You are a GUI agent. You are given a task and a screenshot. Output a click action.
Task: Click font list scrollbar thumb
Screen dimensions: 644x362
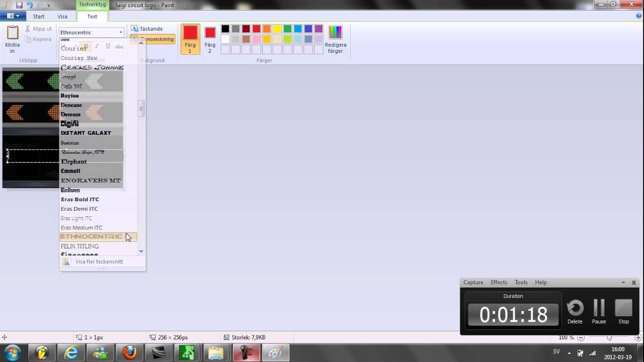(141, 109)
